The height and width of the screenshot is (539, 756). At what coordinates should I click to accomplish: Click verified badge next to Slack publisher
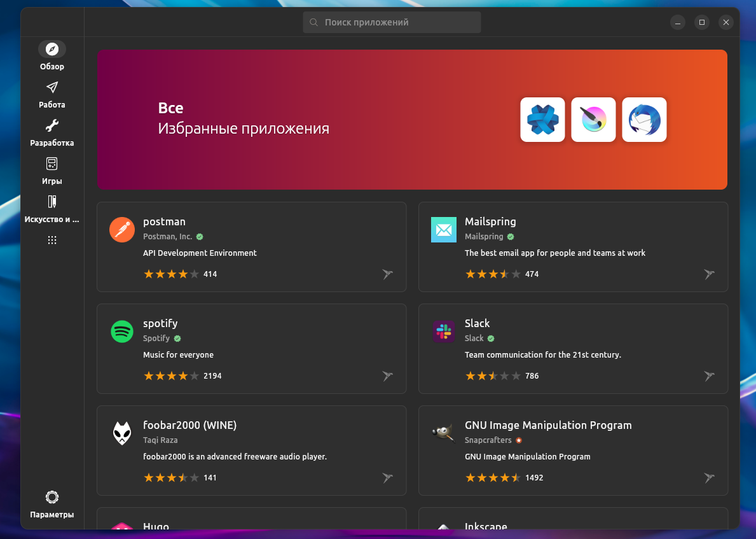coord(491,339)
